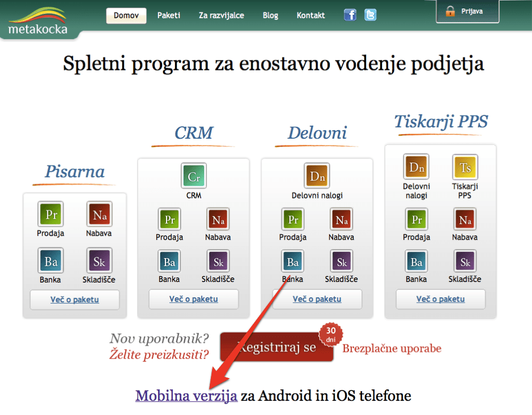
Task: Click the Nabava icon in CRM package
Action: 218,219
